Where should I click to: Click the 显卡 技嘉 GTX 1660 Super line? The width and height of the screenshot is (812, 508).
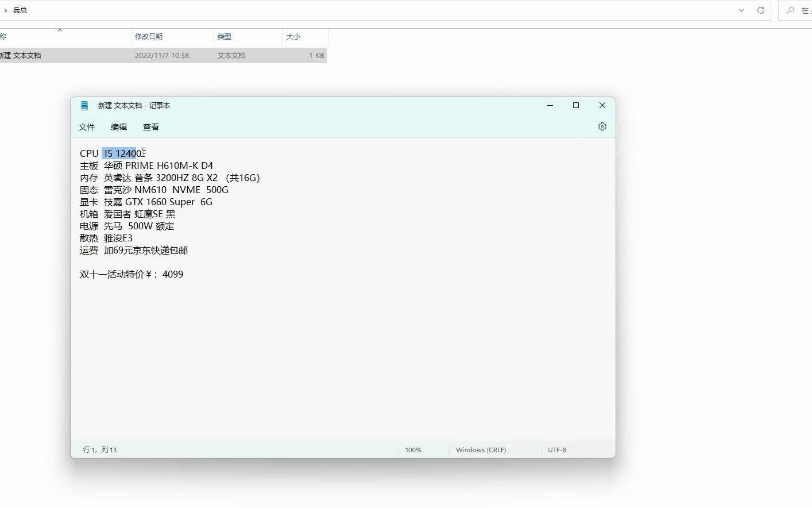coord(146,202)
